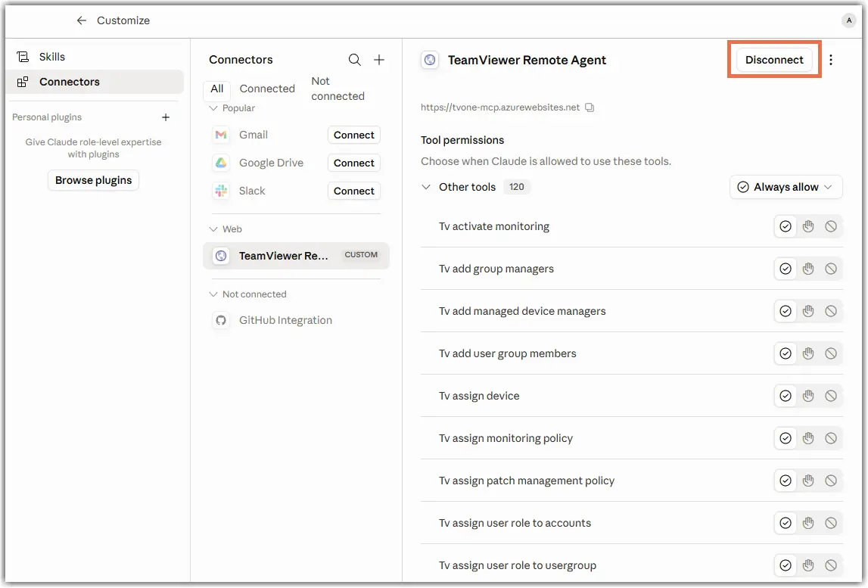Open the GitHub Integration connector
The width and height of the screenshot is (868, 588).
click(296, 321)
